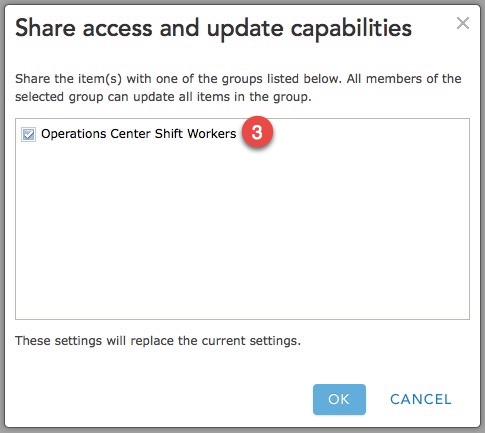
Task: Click the blue OK button
Action: (339, 399)
